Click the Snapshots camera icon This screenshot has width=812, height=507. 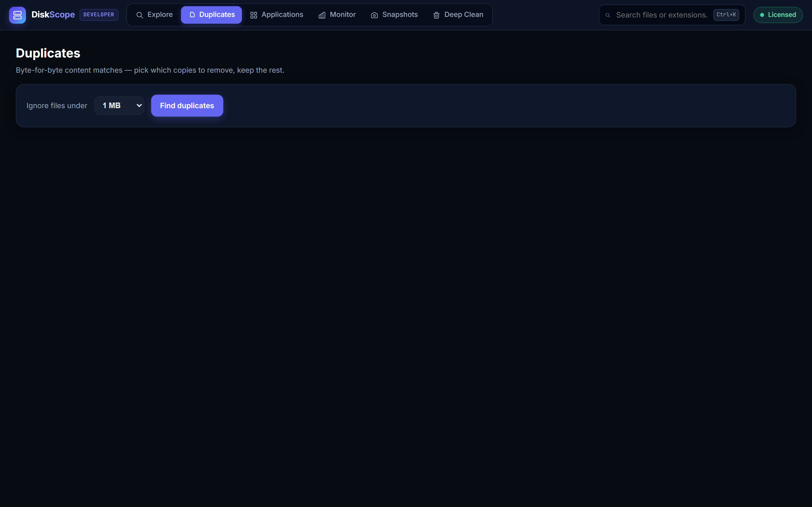[374, 15]
